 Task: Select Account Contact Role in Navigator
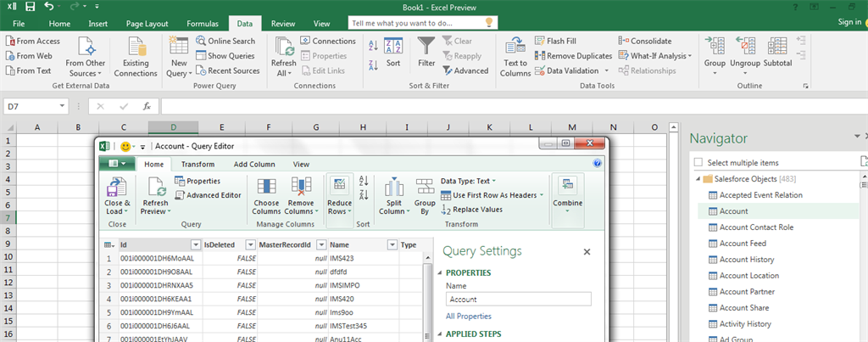(756, 227)
